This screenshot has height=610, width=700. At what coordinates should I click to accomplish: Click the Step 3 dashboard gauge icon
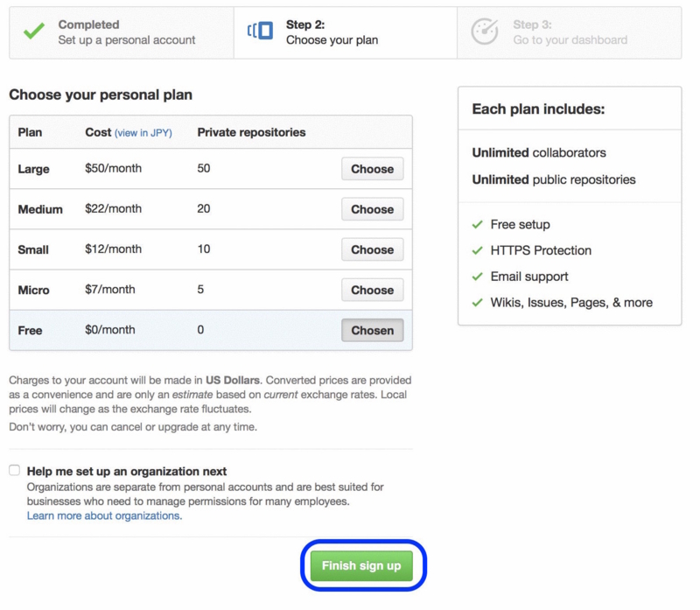[x=485, y=32]
